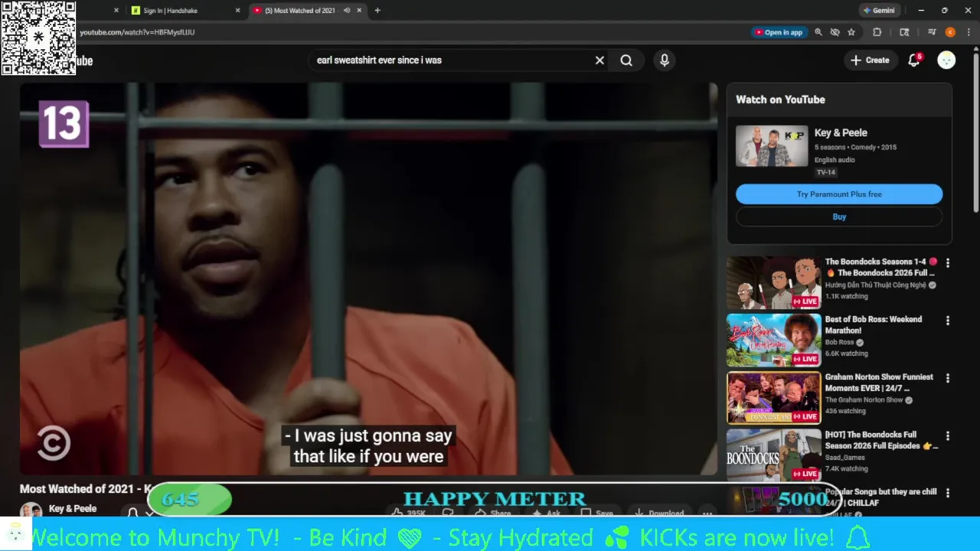The height and width of the screenshot is (551, 980).
Task: Open options for Popular Songs but they are chill
Action: click(948, 493)
